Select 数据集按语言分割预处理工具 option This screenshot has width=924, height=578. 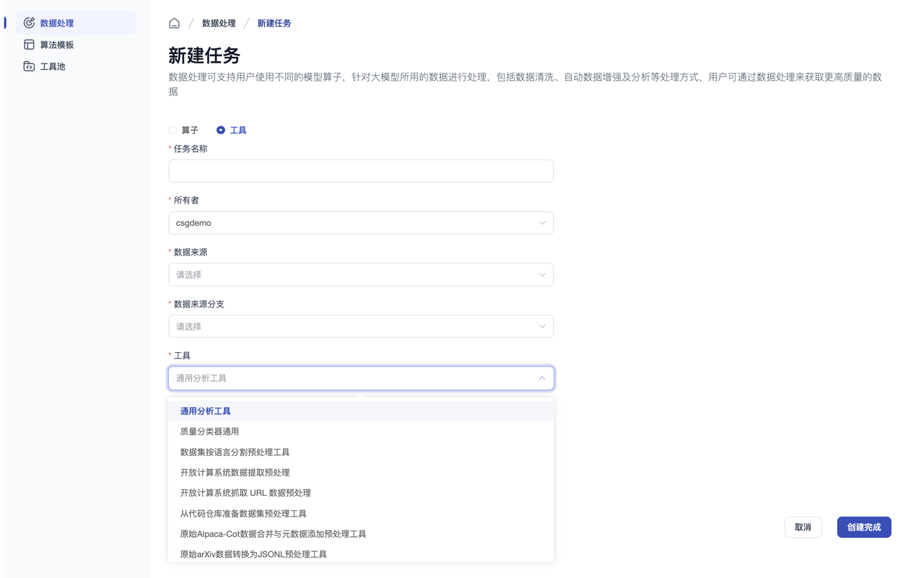pyautogui.click(x=235, y=452)
